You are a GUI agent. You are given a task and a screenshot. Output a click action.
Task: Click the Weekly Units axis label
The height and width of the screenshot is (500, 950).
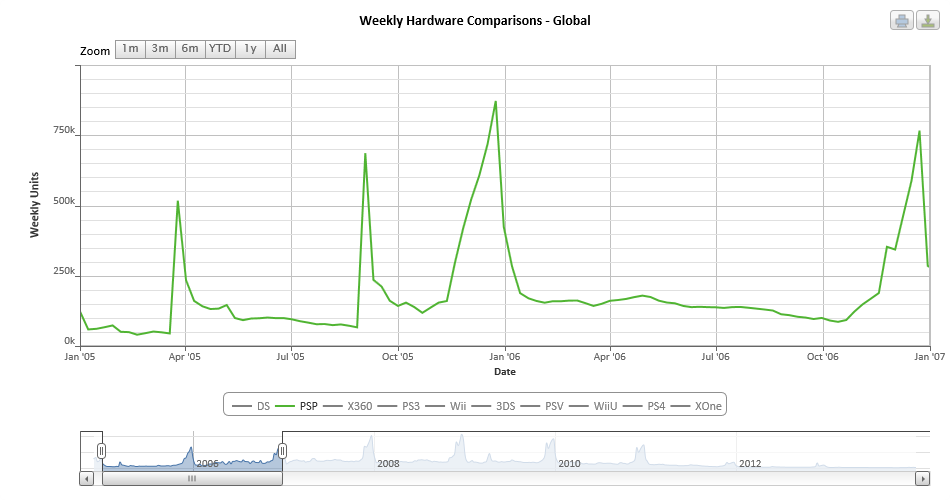click(x=35, y=205)
